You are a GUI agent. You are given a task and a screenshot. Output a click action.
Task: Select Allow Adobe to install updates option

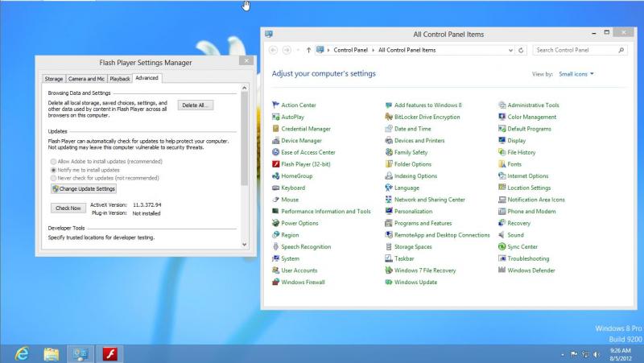[x=53, y=162]
